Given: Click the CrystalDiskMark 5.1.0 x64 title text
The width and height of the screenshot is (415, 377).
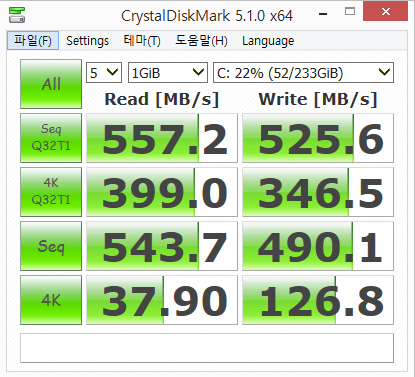Looking at the screenshot, I should coord(207,16).
